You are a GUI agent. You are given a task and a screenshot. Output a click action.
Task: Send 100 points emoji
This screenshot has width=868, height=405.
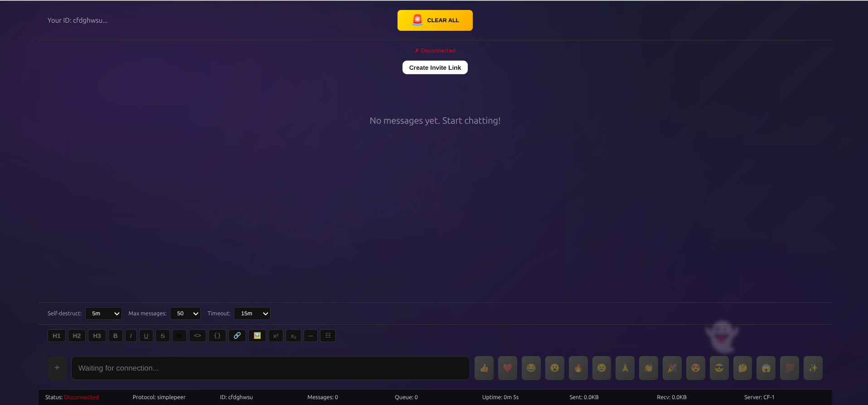790,368
